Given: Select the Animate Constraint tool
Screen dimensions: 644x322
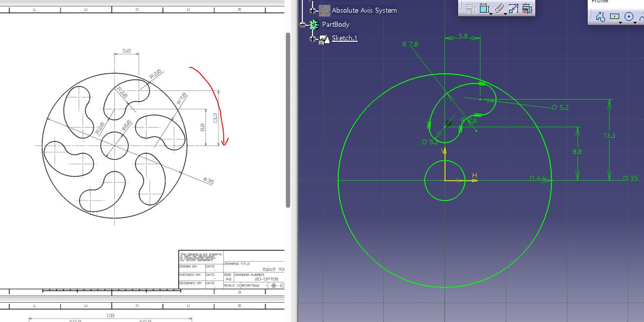Looking at the screenshot, I should pos(514,8).
